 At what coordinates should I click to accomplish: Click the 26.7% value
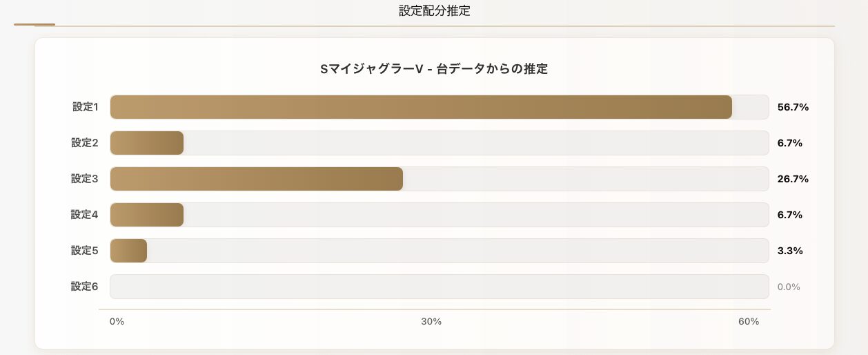[792, 179]
